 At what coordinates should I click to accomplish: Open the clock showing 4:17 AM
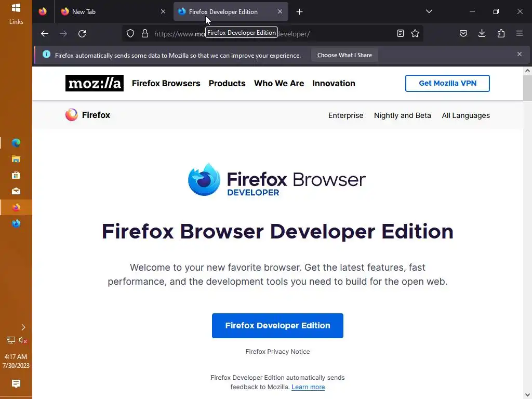pyautogui.click(x=16, y=361)
